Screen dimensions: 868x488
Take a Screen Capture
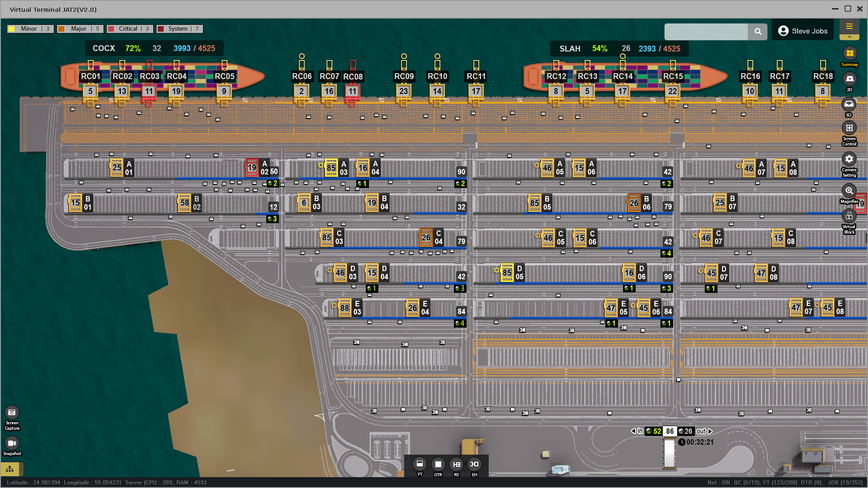click(x=12, y=413)
